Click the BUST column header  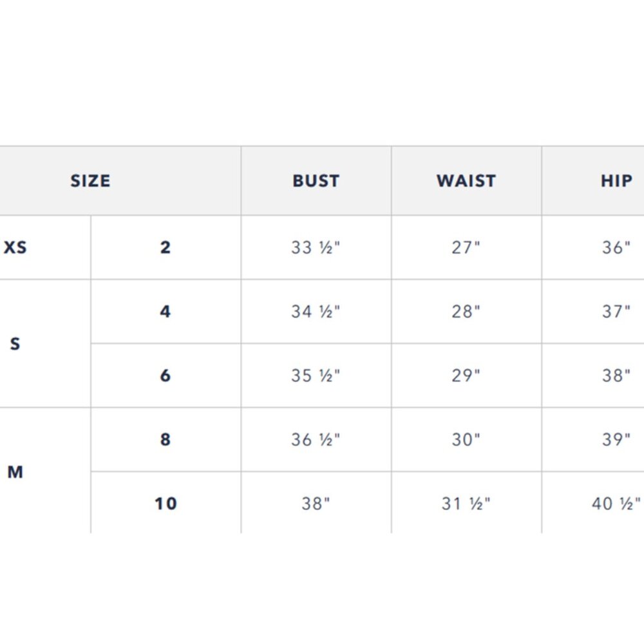[x=316, y=181]
